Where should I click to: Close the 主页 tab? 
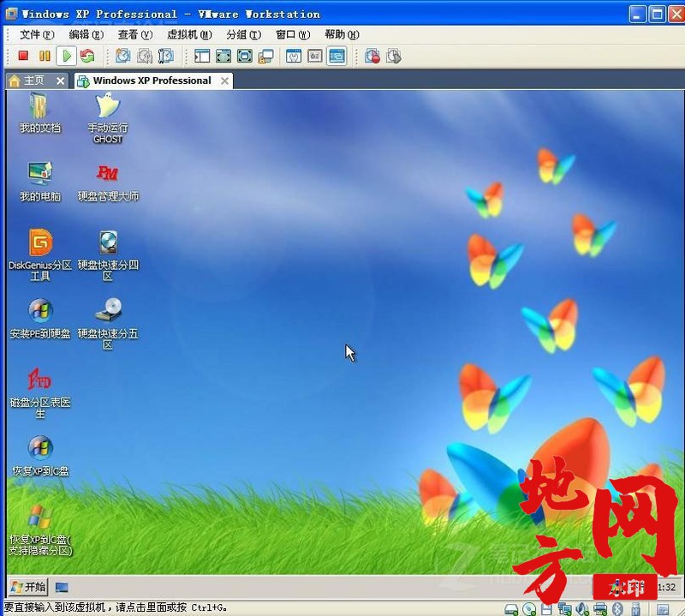[61, 81]
